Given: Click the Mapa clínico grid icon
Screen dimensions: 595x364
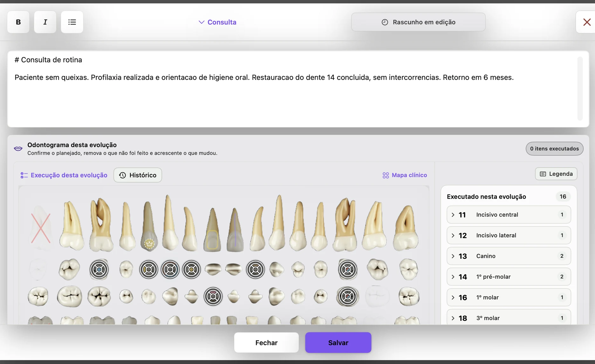Looking at the screenshot, I should (386, 175).
